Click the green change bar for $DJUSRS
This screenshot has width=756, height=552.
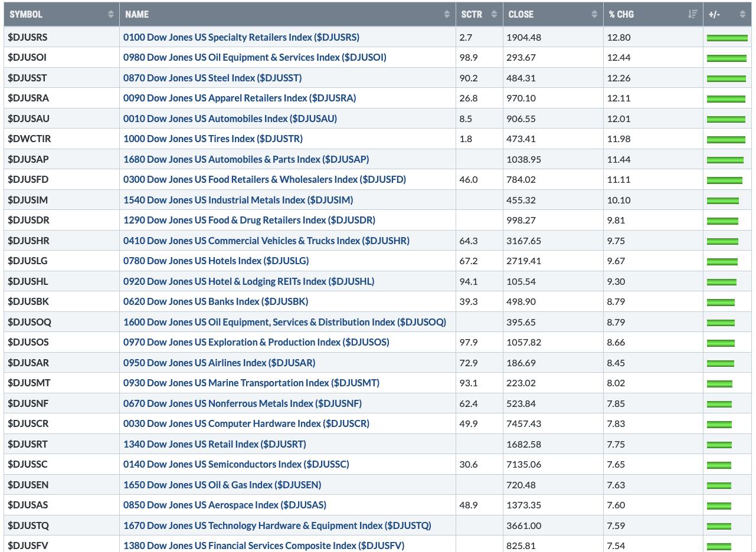tap(726, 38)
